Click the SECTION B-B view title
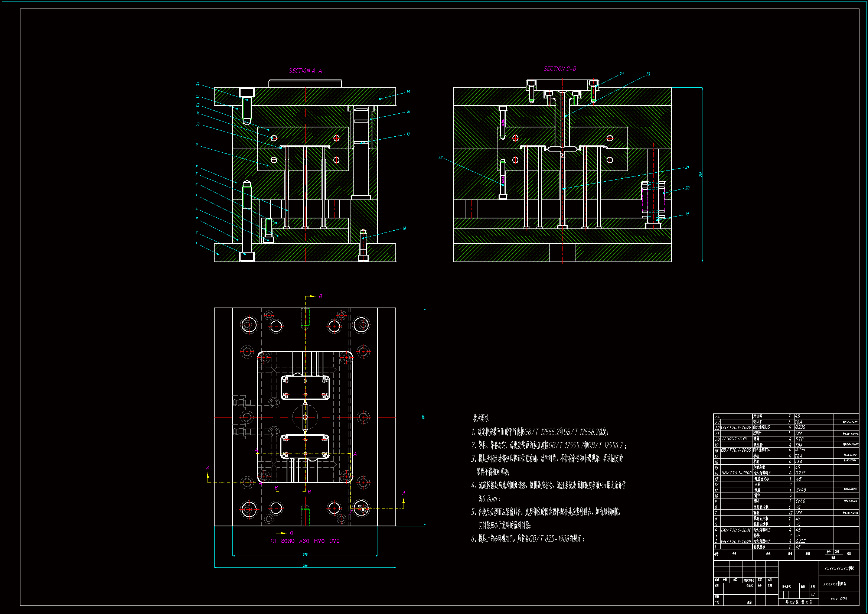The height and width of the screenshot is (614, 868). point(560,69)
